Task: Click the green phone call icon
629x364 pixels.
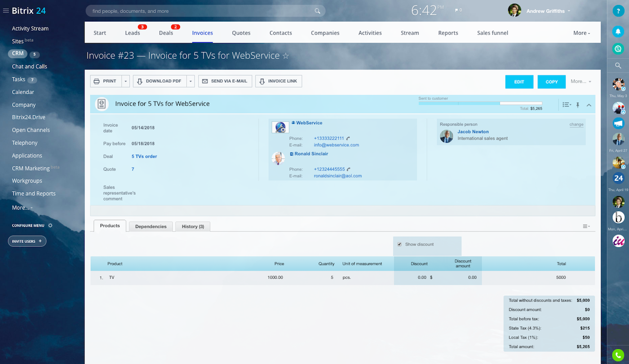Action: (x=618, y=354)
